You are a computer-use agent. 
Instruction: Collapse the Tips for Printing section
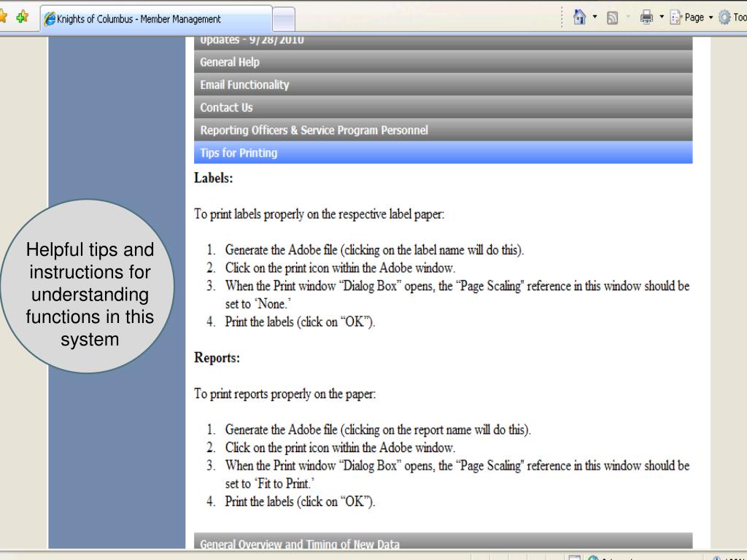pyautogui.click(x=443, y=153)
